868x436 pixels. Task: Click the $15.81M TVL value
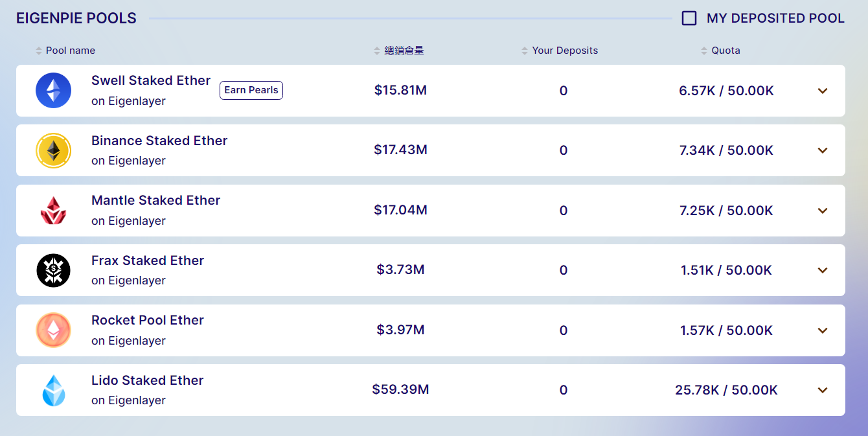(x=400, y=90)
